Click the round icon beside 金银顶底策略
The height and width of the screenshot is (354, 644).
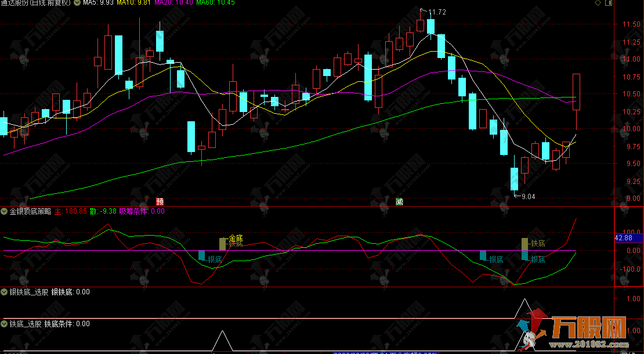[x=5, y=212]
